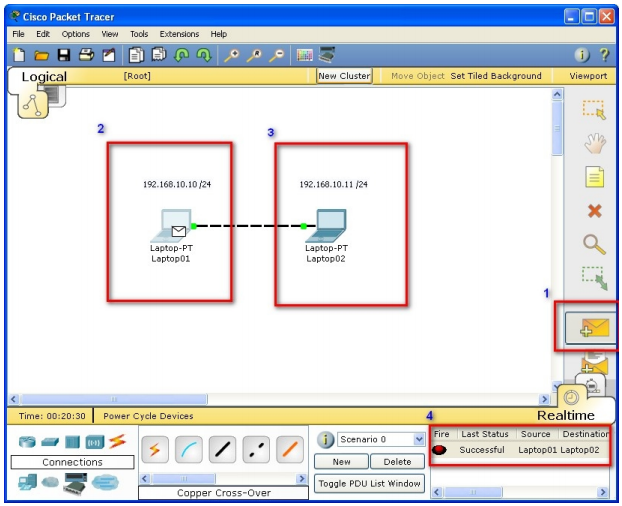Click the New Cluster button
The image size is (622, 506).
coord(344,76)
